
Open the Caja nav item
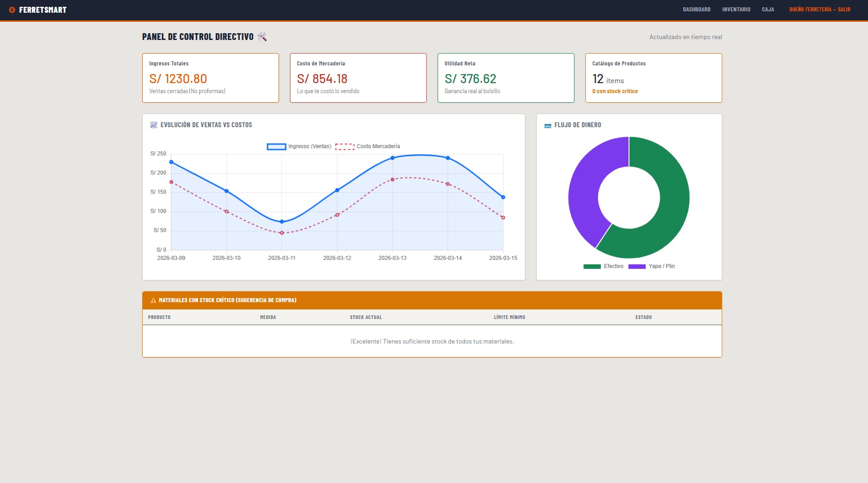click(x=768, y=10)
